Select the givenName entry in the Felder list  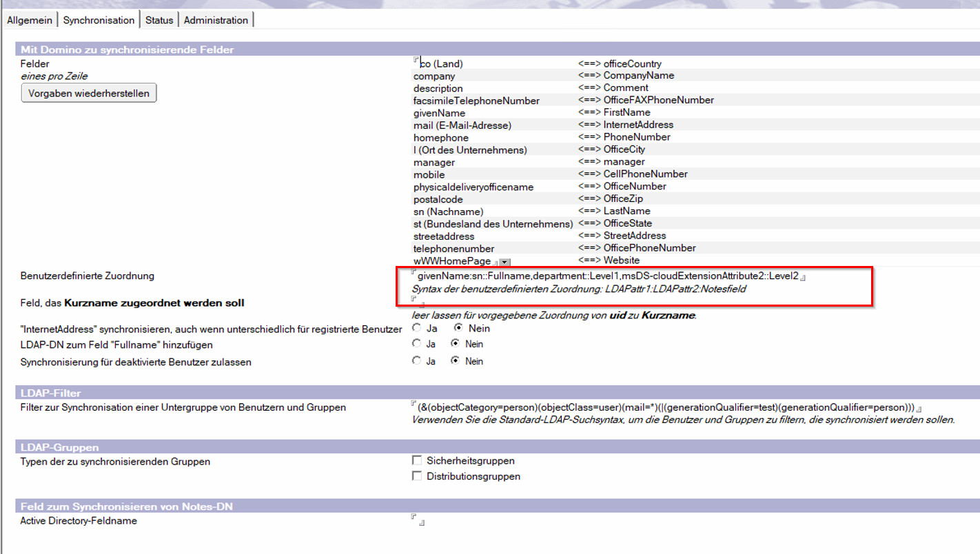(439, 113)
